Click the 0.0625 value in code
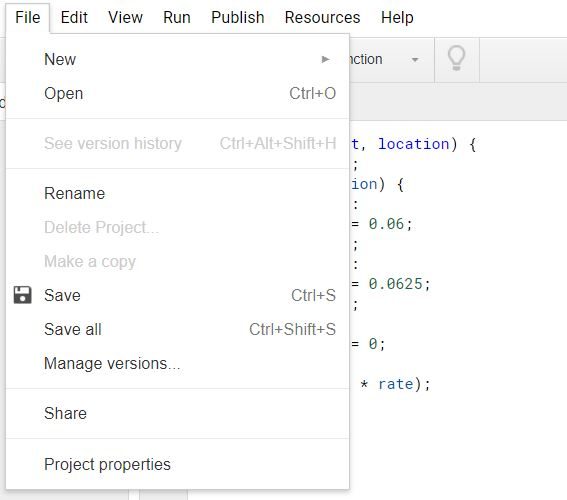This screenshot has height=500, width=567. pos(395,284)
